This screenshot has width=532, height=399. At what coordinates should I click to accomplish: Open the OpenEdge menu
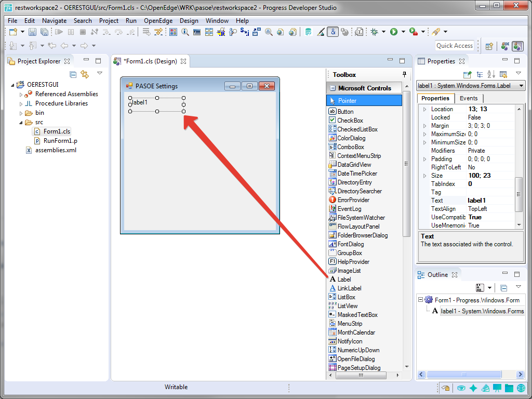click(158, 21)
